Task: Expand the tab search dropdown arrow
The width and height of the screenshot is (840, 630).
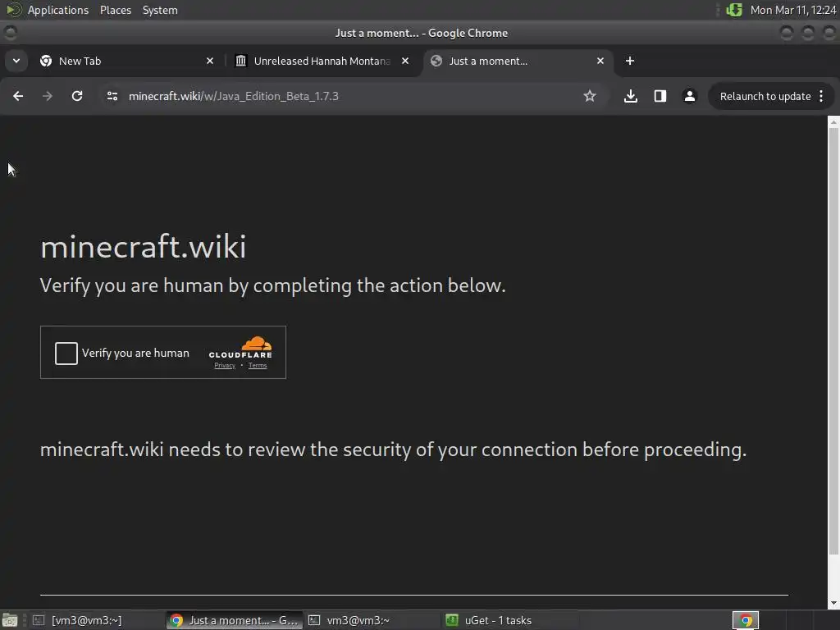Action: [x=16, y=61]
